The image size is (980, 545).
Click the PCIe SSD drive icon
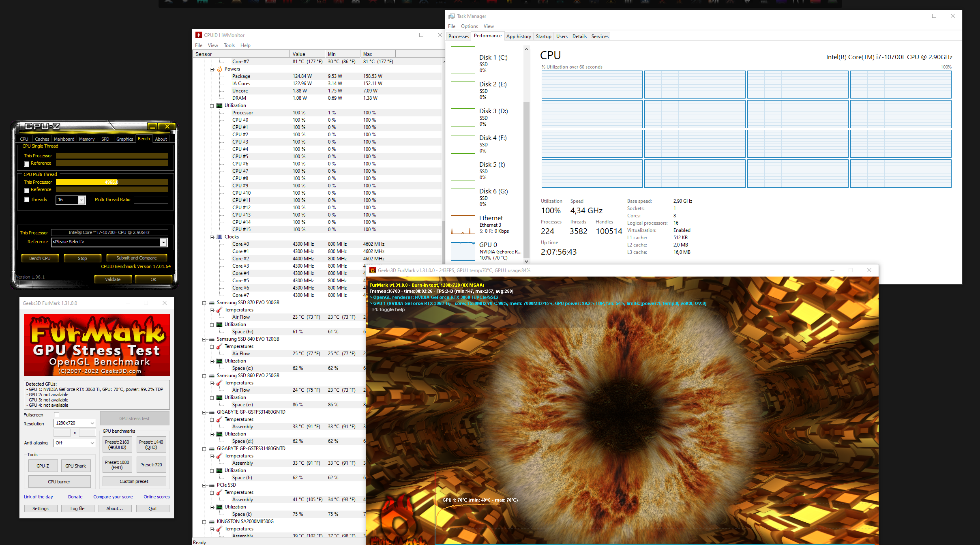point(212,485)
